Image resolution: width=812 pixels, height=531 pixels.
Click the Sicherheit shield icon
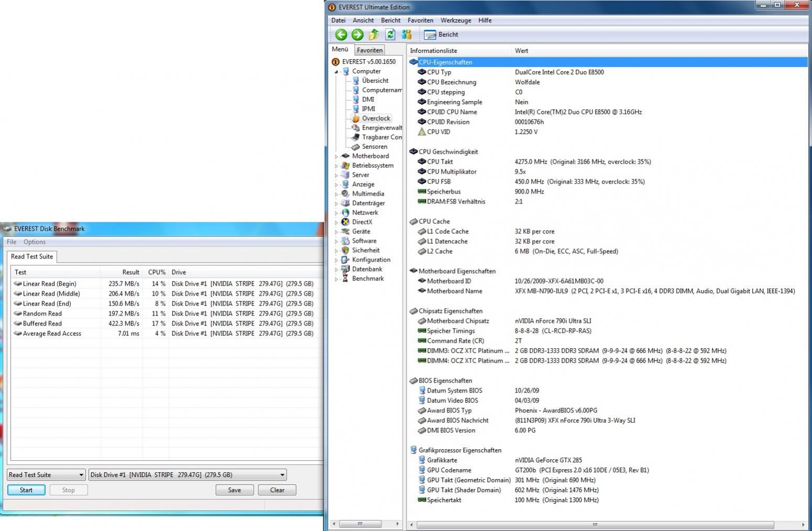345,251
